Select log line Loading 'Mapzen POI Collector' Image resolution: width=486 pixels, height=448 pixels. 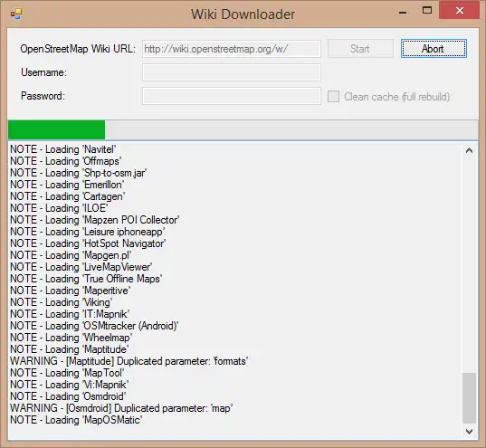coord(95,220)
